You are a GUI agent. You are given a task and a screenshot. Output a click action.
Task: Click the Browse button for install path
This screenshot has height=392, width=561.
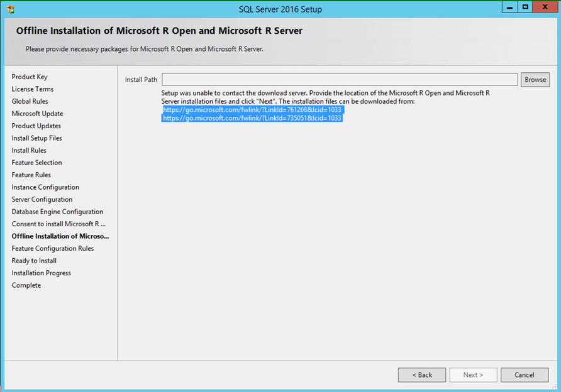535,79
